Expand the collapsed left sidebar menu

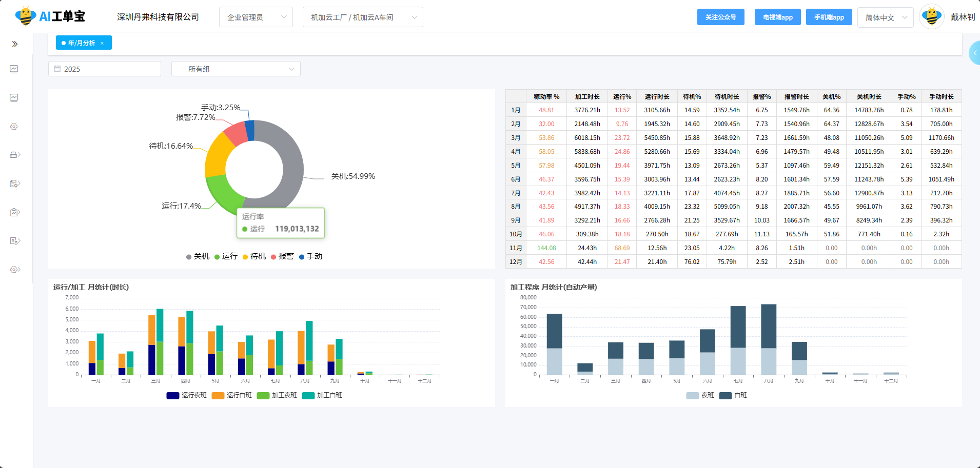15,44
